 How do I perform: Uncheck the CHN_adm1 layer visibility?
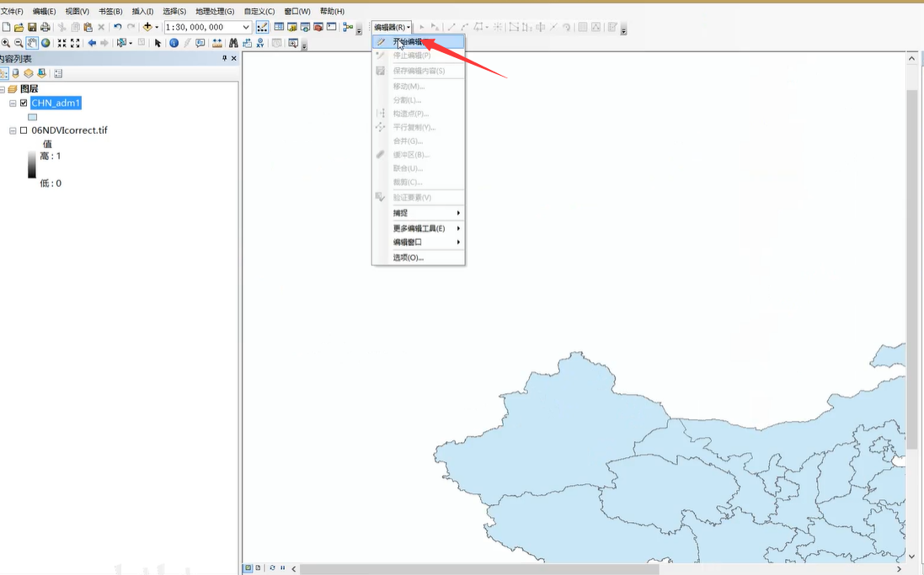coord(24,103)
